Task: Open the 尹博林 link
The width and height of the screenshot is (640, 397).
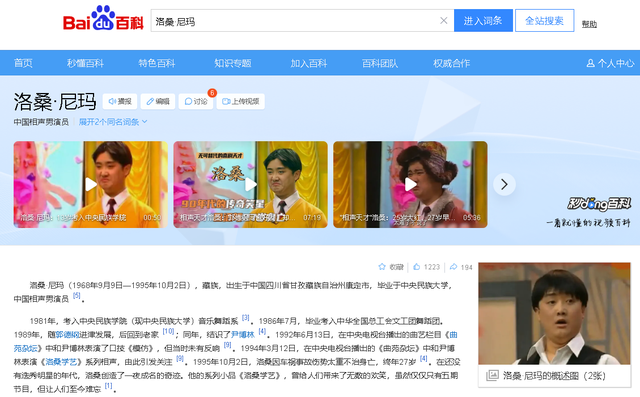Action: 243,335
